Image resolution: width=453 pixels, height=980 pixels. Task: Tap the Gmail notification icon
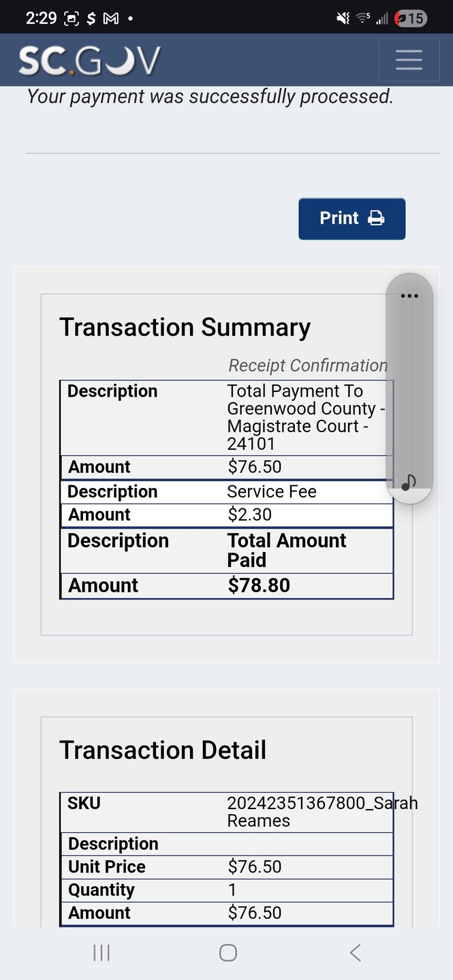[110, 18]
